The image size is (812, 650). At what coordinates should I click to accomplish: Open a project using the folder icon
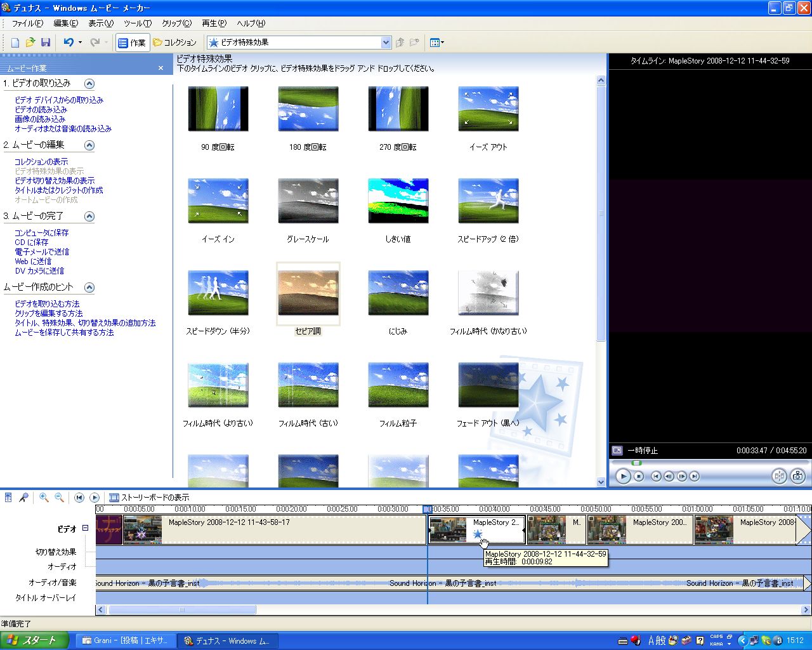coord(30,43)
